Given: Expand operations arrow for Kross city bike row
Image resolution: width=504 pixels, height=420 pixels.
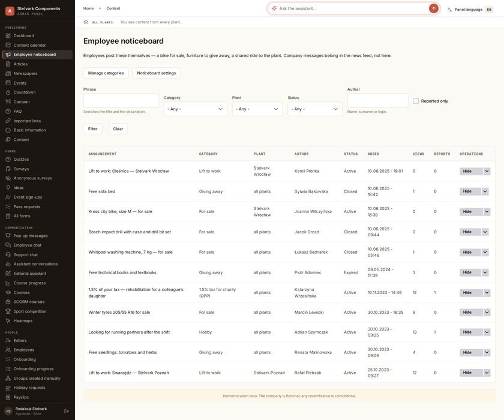Looking at the screenshot, I should pyautogui.click(x=487, y=212).
